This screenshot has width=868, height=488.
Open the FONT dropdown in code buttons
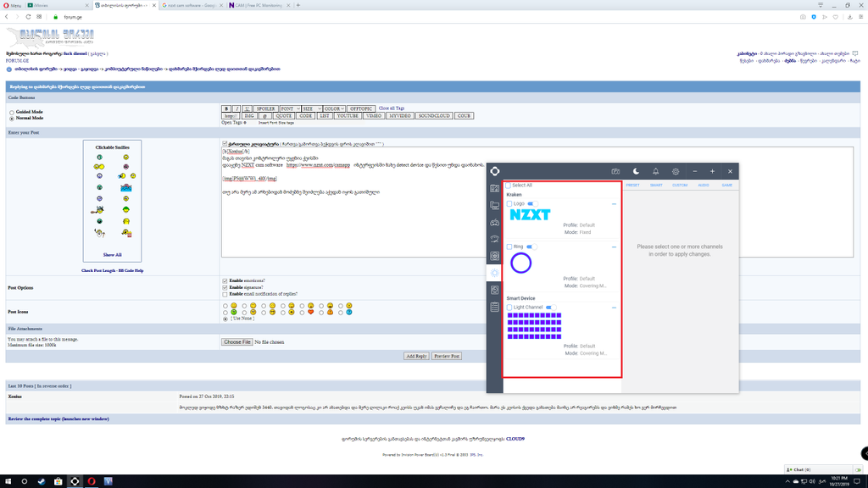coord(289,109)
